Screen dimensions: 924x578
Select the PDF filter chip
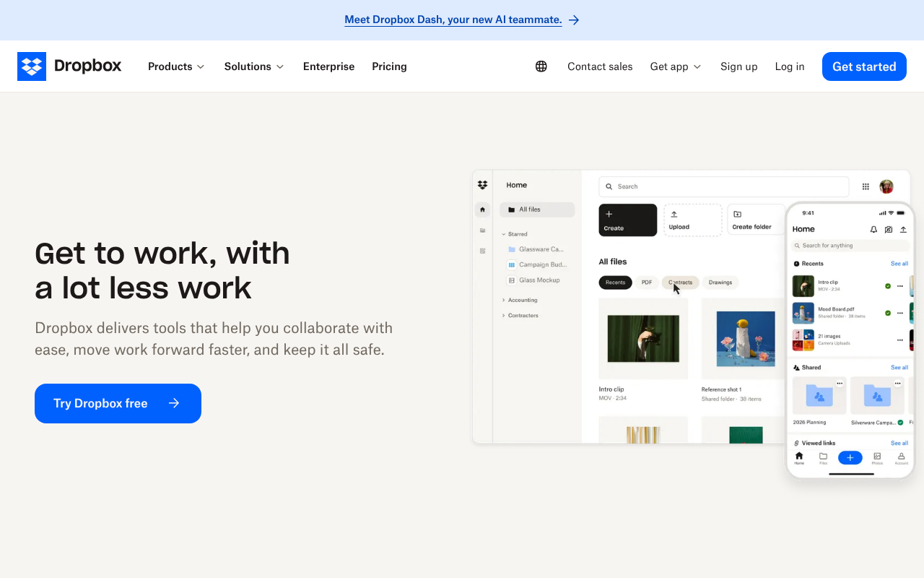647,282
